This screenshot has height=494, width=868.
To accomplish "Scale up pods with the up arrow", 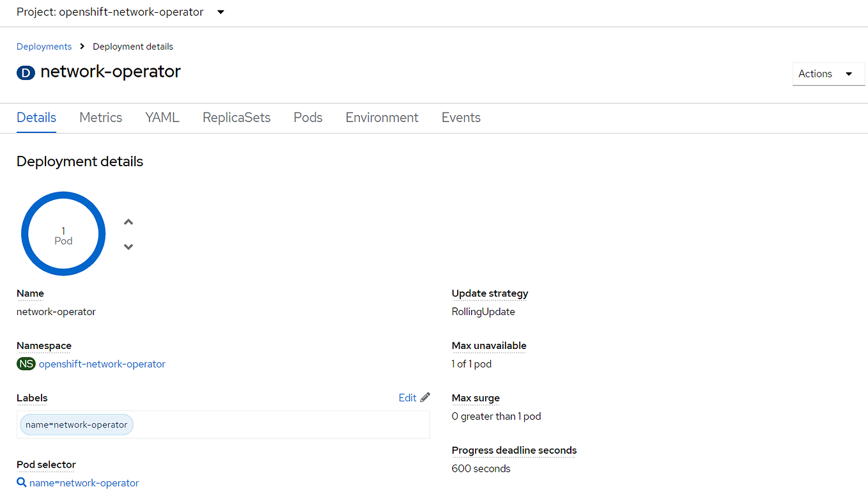I will click(x=128, y=221).
